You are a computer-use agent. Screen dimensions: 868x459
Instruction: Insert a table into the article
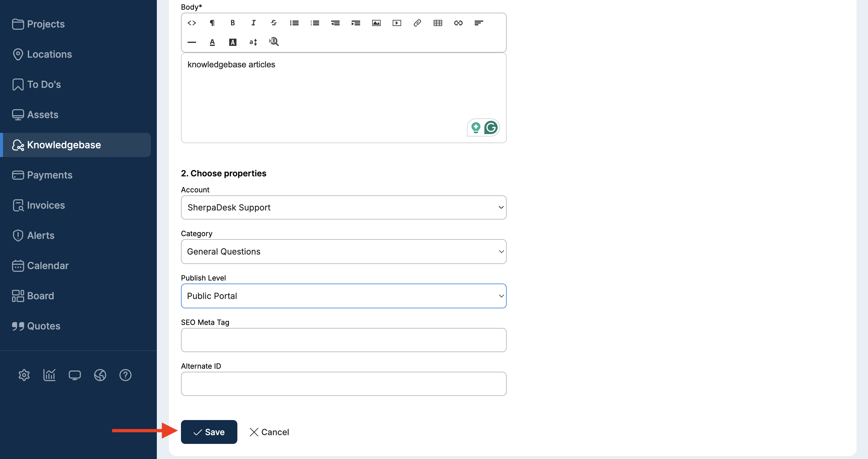(438, 23)
